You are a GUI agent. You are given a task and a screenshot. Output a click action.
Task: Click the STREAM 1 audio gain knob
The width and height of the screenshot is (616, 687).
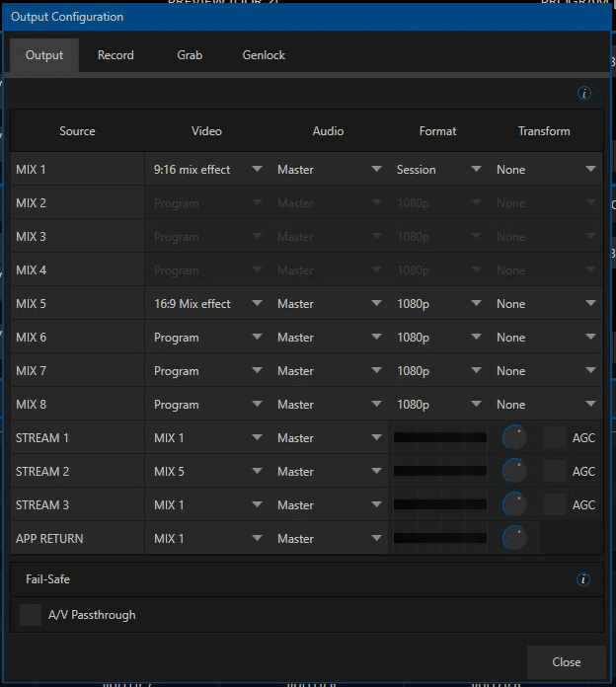click(x=514, y=438)
